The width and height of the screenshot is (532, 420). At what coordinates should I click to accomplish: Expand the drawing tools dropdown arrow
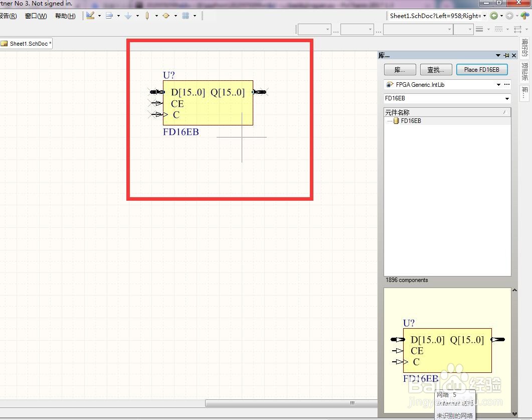(x=99, y=16)
